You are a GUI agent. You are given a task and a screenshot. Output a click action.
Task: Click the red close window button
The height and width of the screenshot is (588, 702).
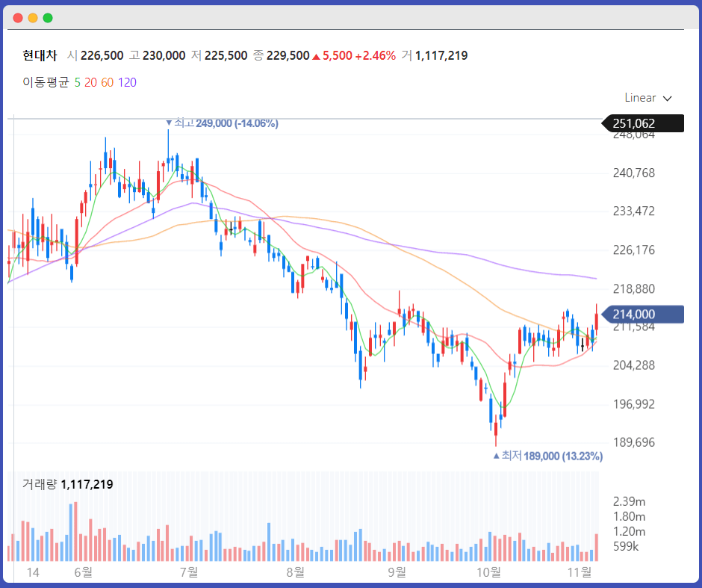pyautogui.click(x=18, y=18)
